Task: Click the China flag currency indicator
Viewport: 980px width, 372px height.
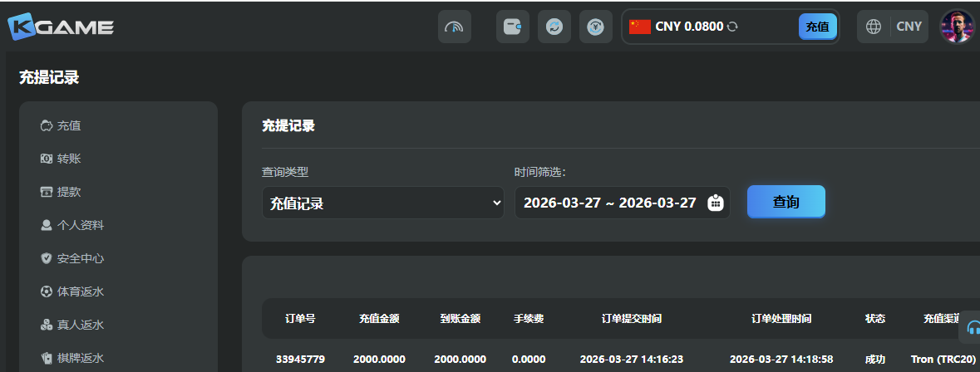Action: coord(639,27)
